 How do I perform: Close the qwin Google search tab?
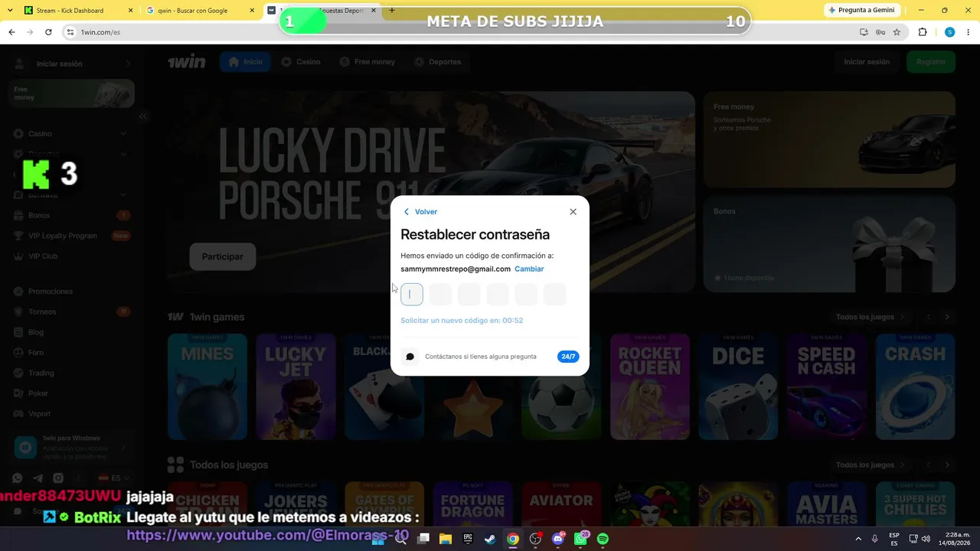253,11
